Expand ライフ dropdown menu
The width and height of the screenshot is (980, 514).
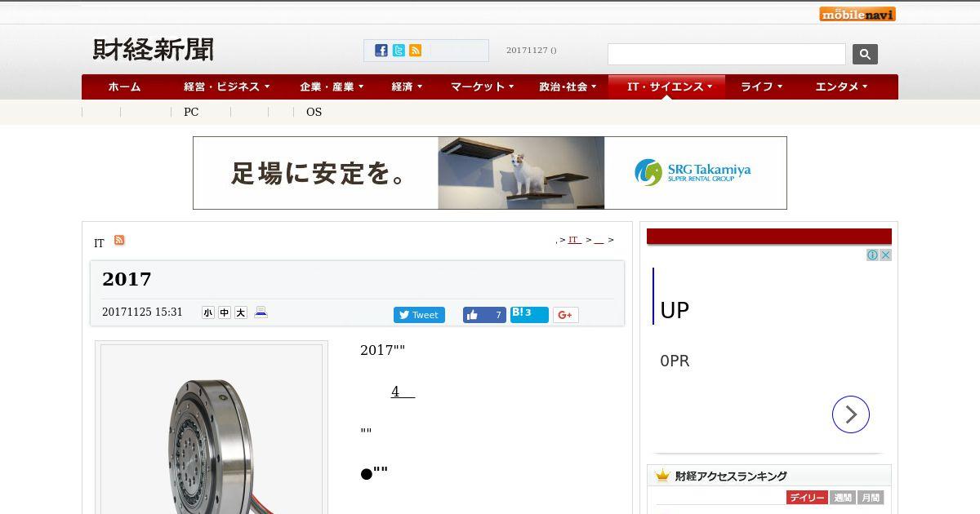tap(761, 86)
